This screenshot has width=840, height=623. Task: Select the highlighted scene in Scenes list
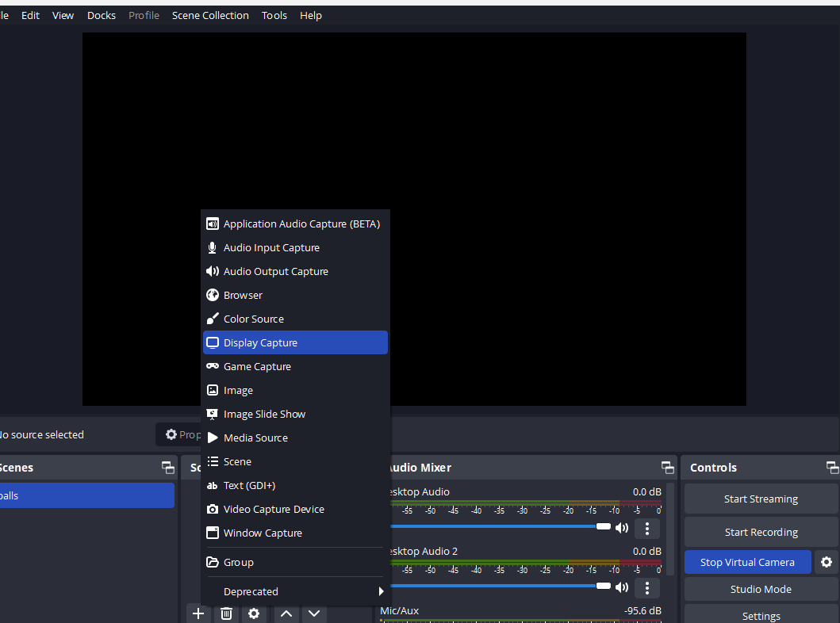click(86, 495)
